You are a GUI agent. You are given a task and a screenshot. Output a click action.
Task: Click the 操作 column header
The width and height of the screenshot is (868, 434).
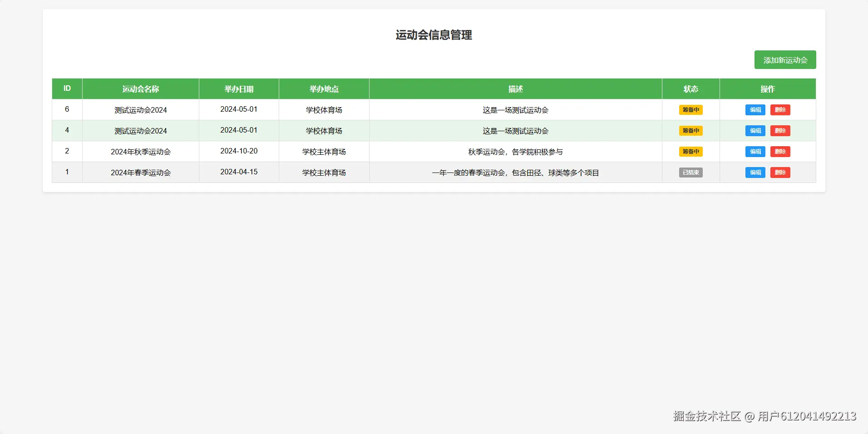coord(768,89)
